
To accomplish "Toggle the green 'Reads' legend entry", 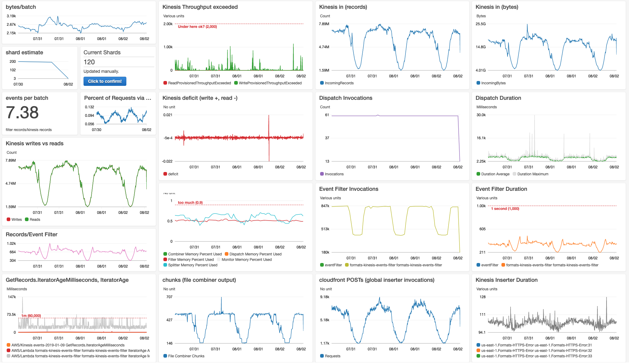I will click(32, 219).
